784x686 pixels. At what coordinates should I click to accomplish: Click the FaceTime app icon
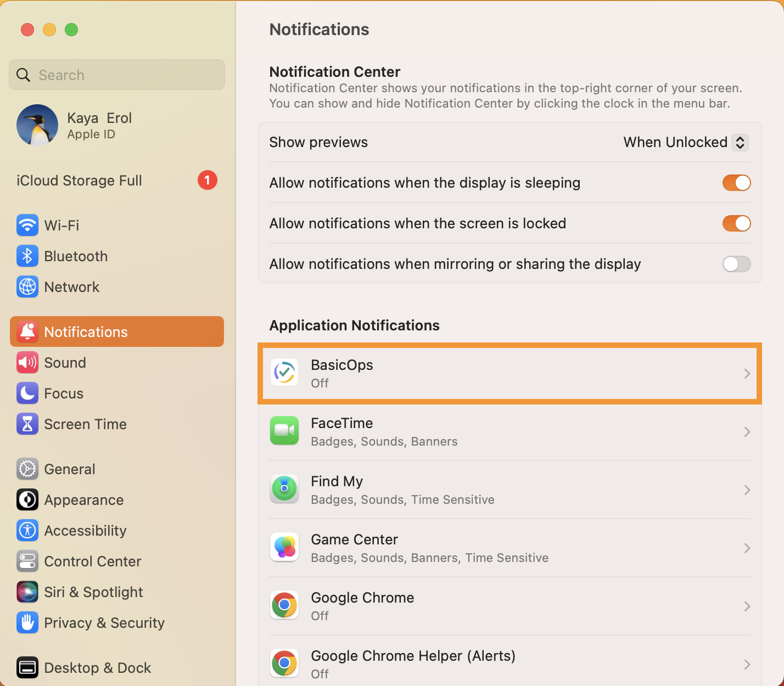(x=284, y=431)
